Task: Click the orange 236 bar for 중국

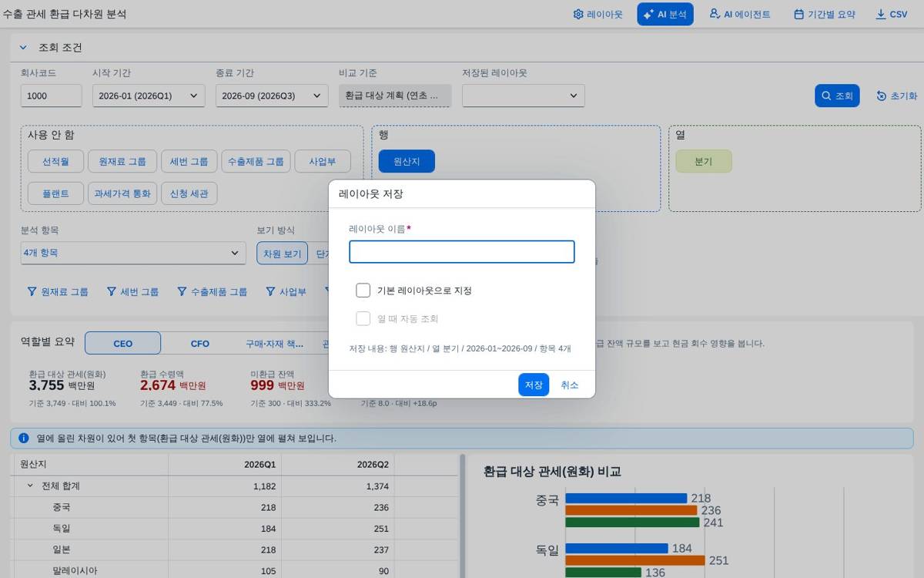Action: [x=631, y=510]
